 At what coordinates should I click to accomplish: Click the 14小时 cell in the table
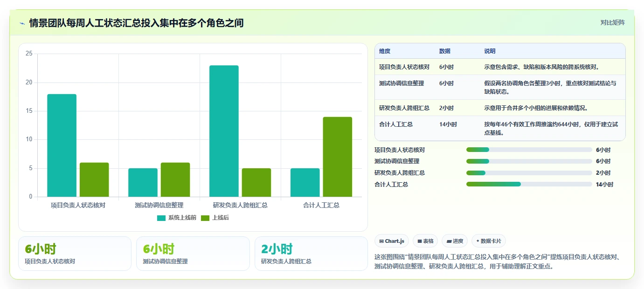[448, 124]
